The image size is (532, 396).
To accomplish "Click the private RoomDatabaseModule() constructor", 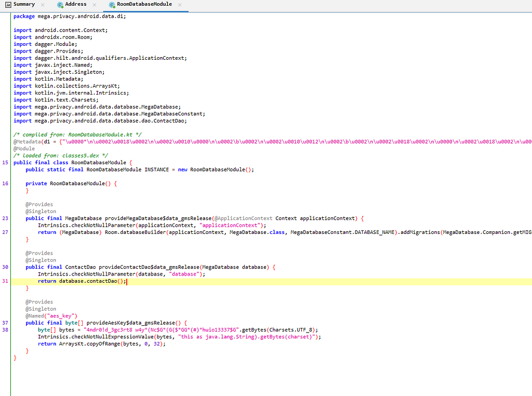I will click(71, 183).
